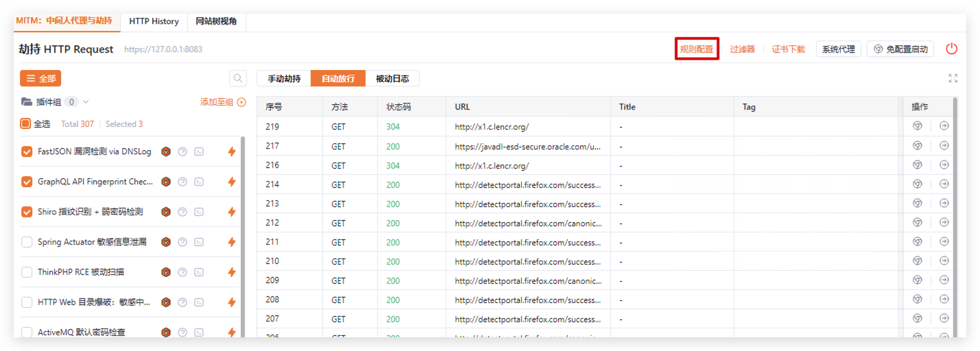Open the 过滤器 link
This screenshot has height=351, width=980.
coord(742,49)
